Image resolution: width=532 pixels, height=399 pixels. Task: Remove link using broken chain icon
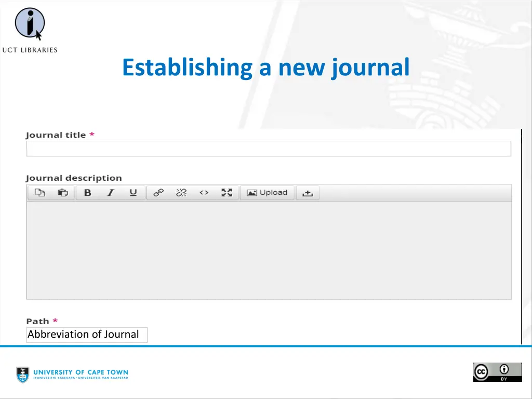pyautogui.click(x=181, y=193)
